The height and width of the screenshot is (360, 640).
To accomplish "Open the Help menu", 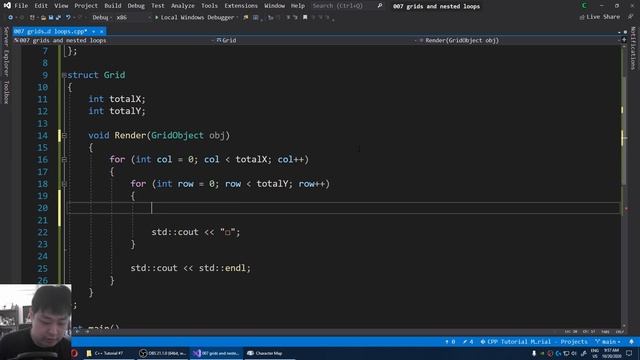I will (x=298, y=6).
